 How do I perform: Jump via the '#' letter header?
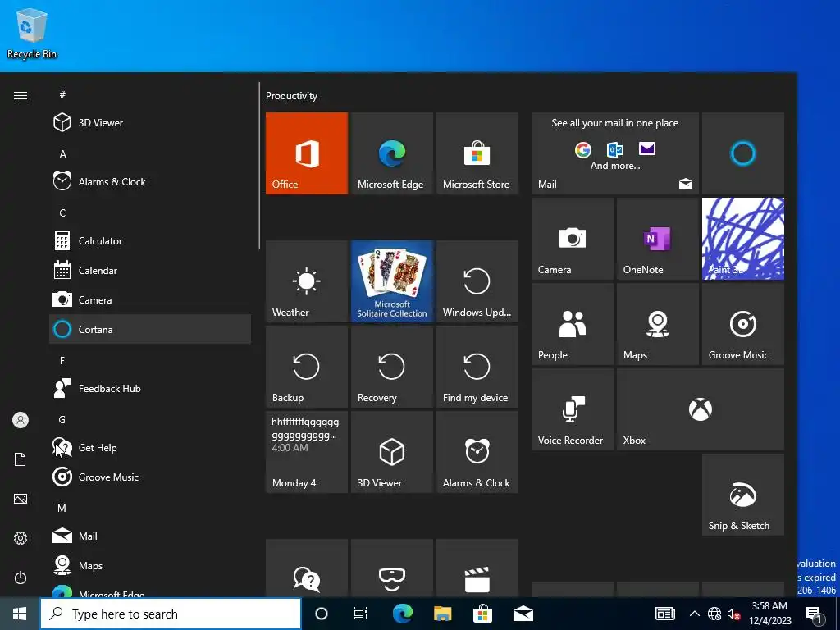click(62, 94)
